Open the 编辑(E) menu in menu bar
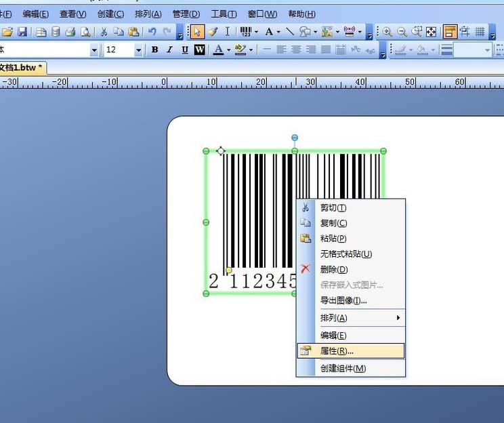504x423 pixels. pos(36,14)
